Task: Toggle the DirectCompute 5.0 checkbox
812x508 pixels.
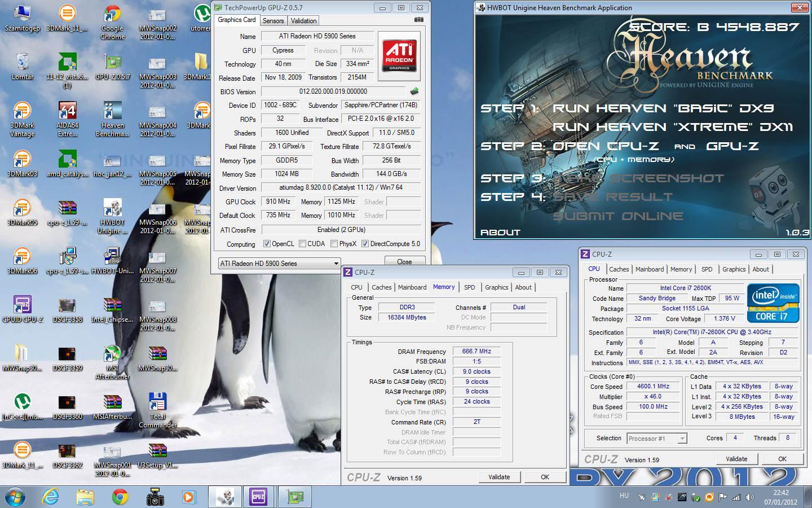Action: pos(365,244)
